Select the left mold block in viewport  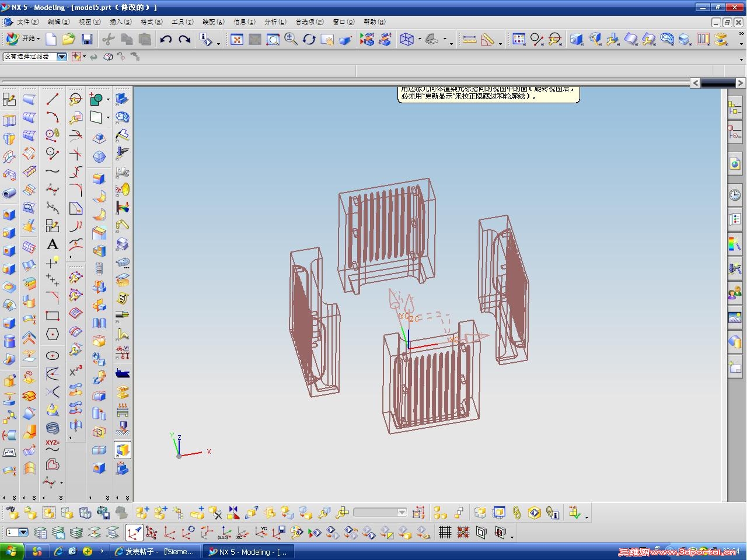pyautogui.click(x=315, y=322)
